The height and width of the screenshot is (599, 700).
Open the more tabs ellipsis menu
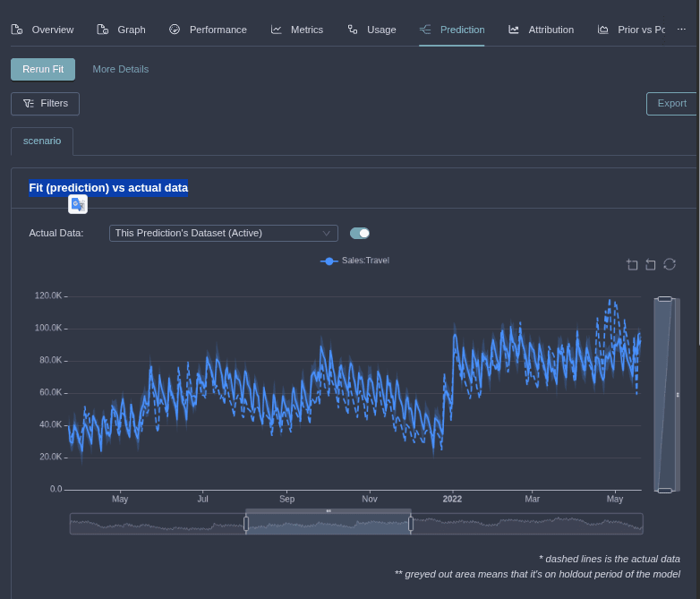(681, 30)
